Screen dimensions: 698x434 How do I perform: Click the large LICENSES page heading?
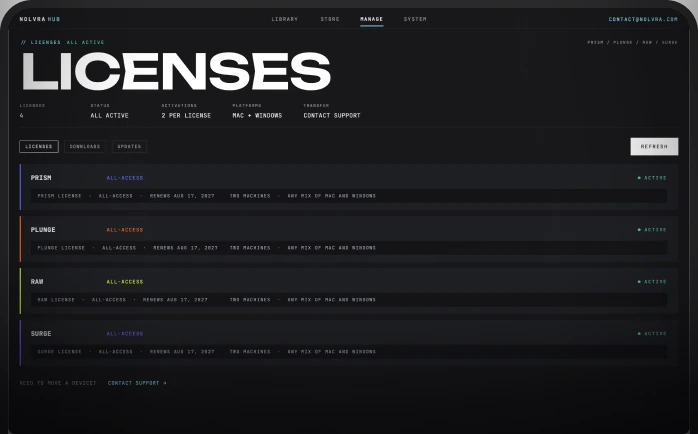click(x=176, y=71)
